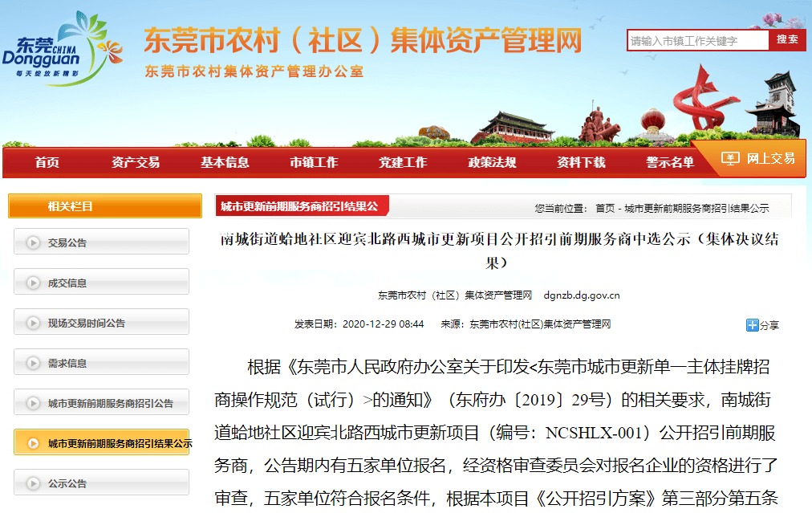Click the project number NCSHLX-001 text

594,433
